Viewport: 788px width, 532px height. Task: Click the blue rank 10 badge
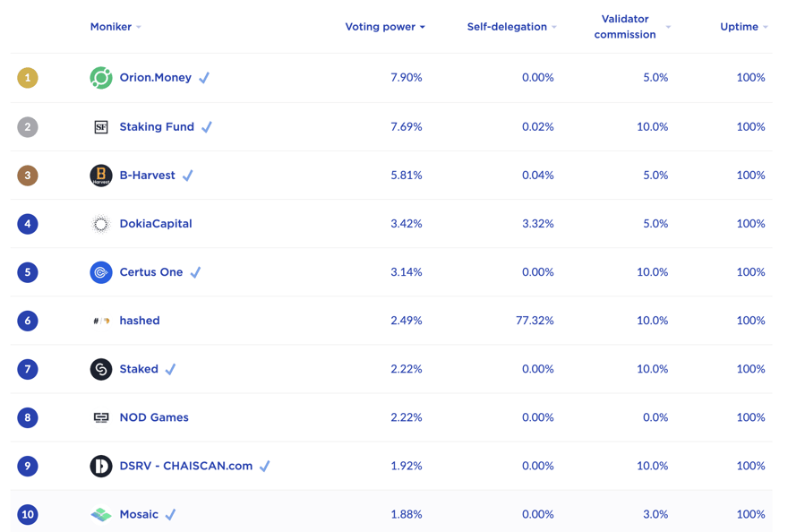coord(28,514)
